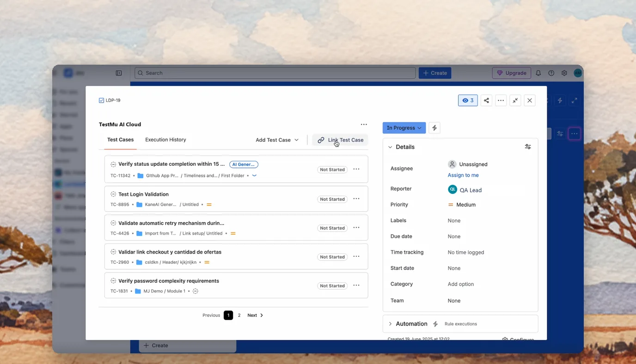Switch to the Execution History tab
This screenshot has width=636, height=364.
click(x=165, y=140)
